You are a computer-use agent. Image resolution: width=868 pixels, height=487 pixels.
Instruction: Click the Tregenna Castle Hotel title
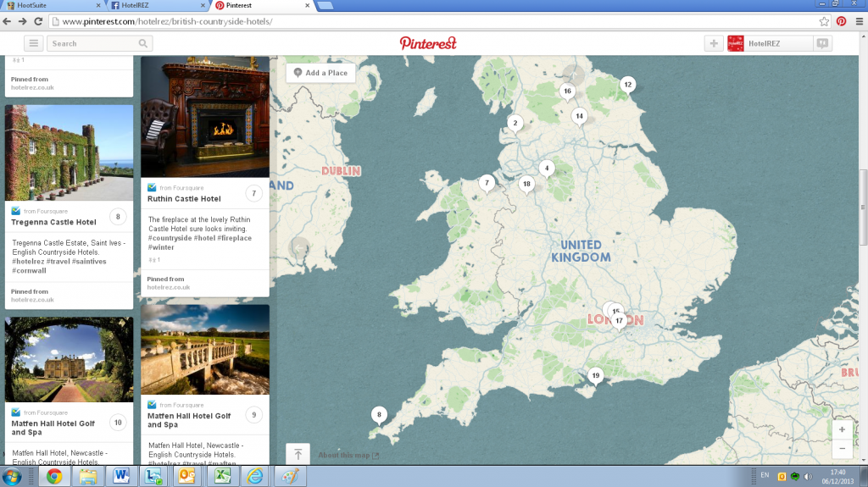click(x=53, y=222)
